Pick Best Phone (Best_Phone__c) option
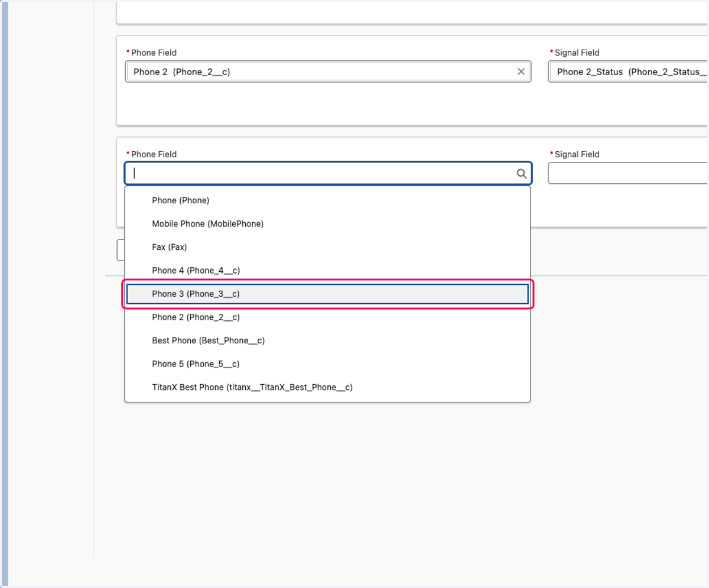The height and width of the screenshot is (588, 709). (327, 340)
